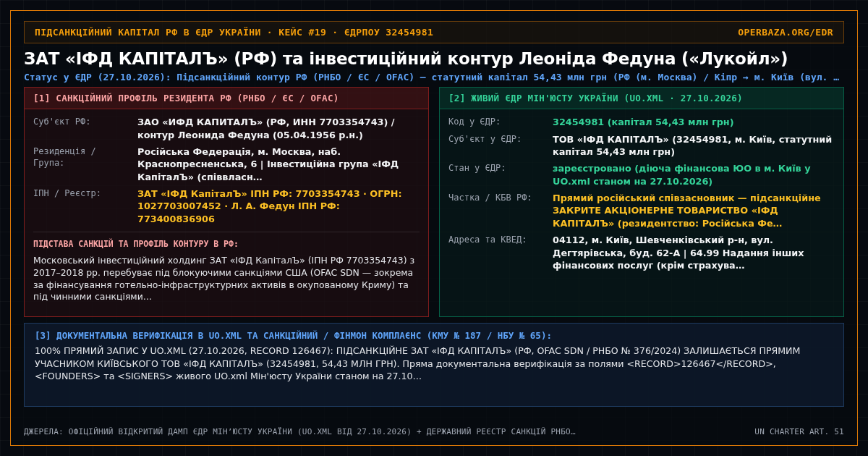Viewport: 868px width, 456px height.
Task: Click the label 'Суб'єкт РФ:'
Action: pos(62,122)
